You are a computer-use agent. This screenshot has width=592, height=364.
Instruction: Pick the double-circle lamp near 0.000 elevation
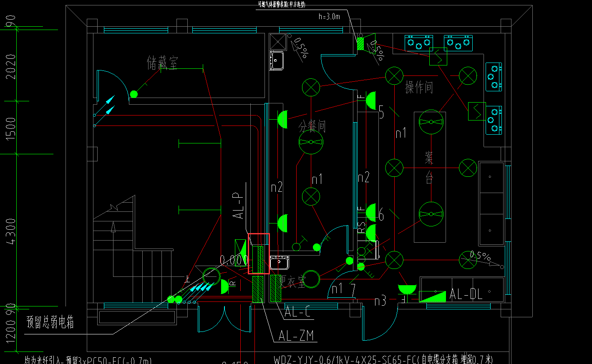pos(212,276)
